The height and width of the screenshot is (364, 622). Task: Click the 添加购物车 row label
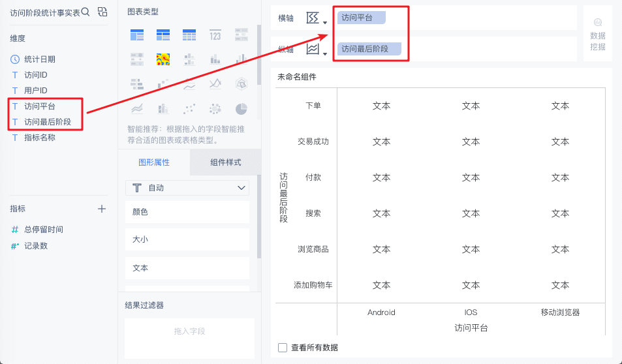pos(313,285)
